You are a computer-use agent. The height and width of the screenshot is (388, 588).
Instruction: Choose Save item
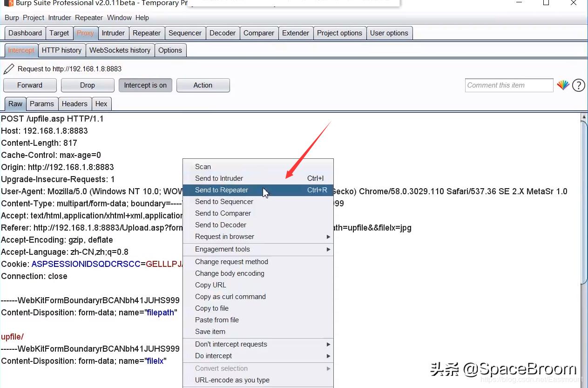tap(258, 332)
